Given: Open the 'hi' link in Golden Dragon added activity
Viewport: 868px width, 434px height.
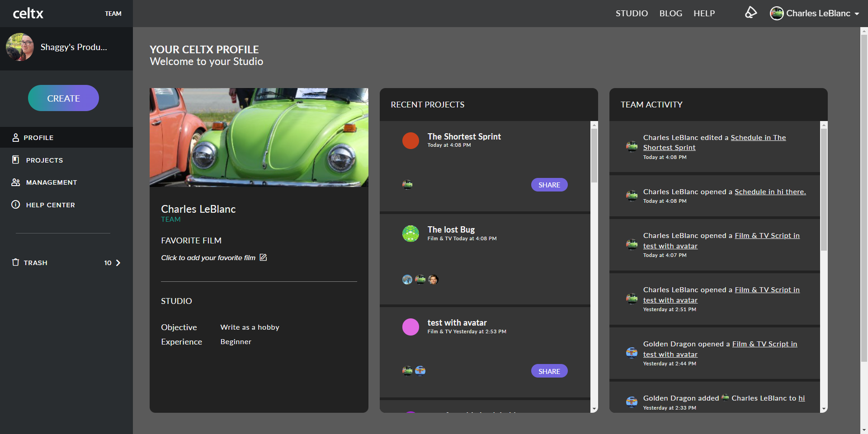Looking at the screenshot, I should (x=802, y=398).
